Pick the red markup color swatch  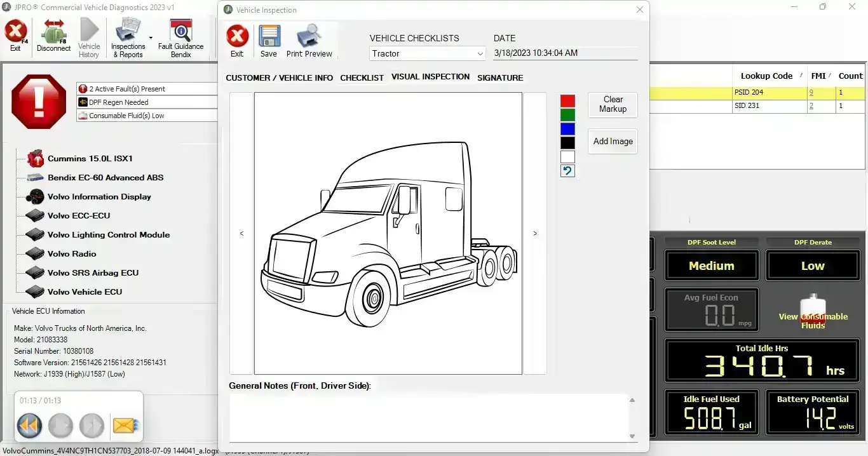click(x=567, y=101)
